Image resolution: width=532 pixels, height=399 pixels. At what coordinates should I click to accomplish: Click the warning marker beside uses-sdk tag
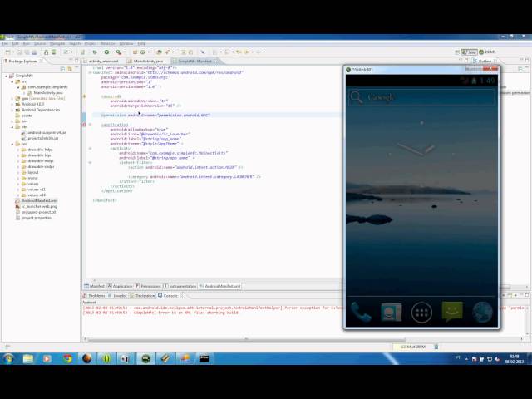pos(84,96)
